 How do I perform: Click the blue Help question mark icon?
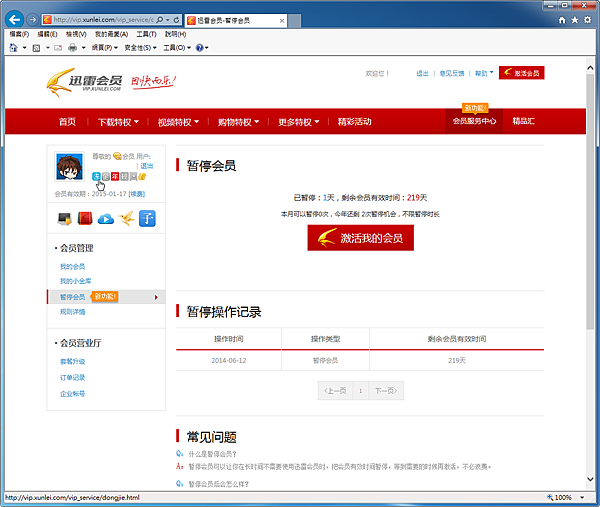coord(199,48)
